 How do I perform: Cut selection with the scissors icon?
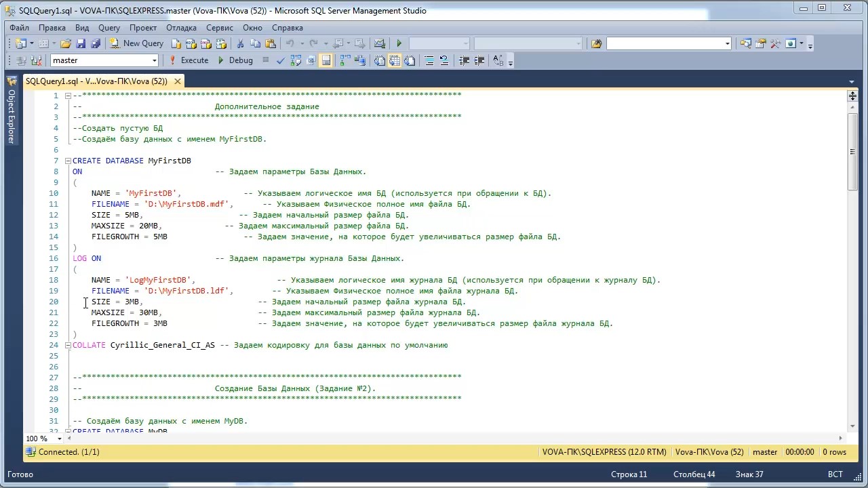[240, 43]
